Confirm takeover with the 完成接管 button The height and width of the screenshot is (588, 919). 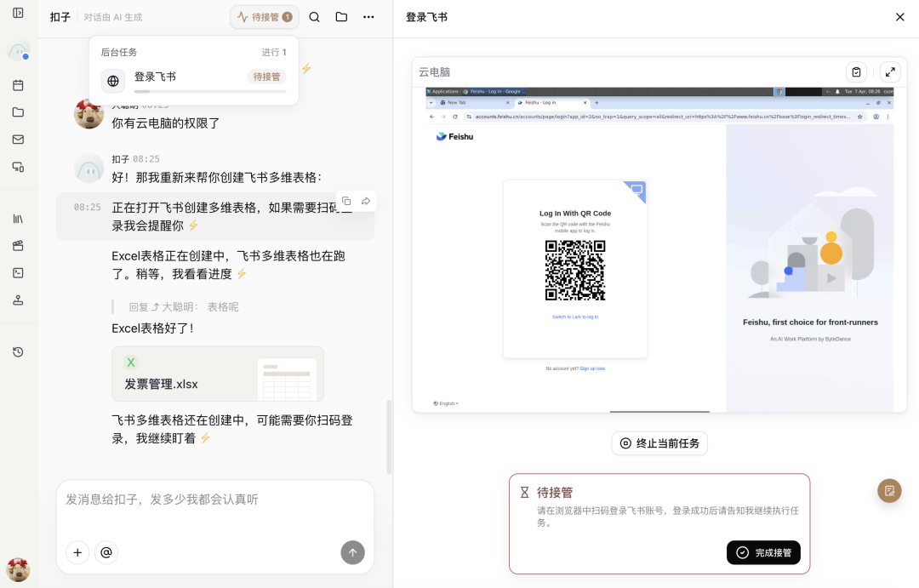point(763,552)
